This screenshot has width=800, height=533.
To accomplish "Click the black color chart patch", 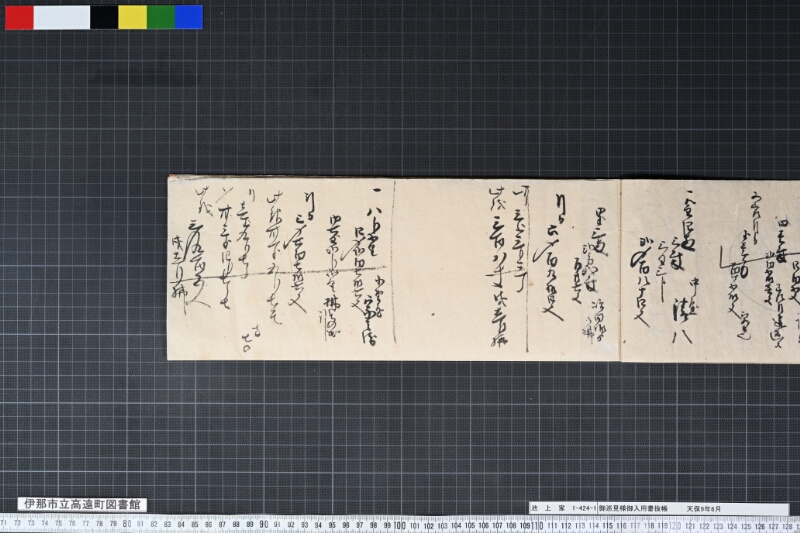I will coord(104,17).
